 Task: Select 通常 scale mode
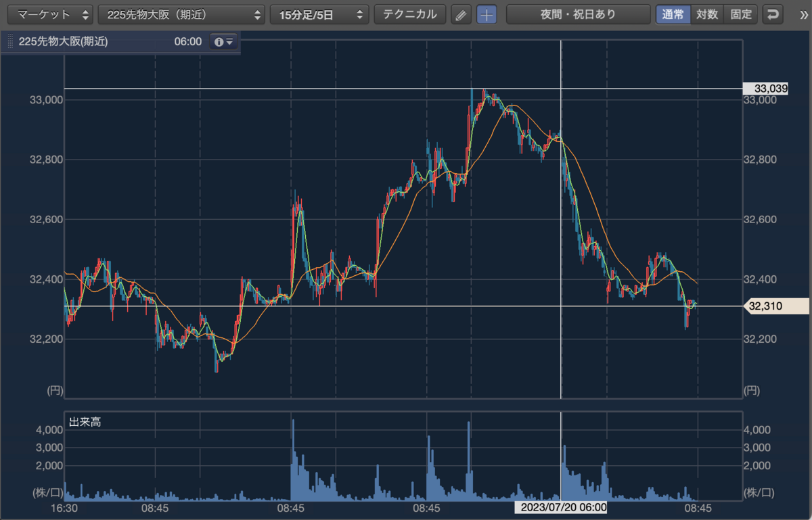[673, 14]
